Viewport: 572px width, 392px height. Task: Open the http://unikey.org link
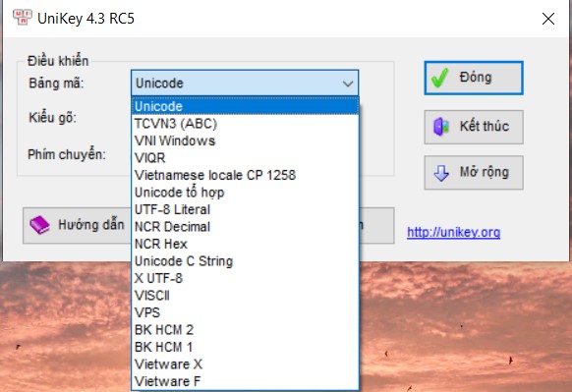click(x=453, y=232)
